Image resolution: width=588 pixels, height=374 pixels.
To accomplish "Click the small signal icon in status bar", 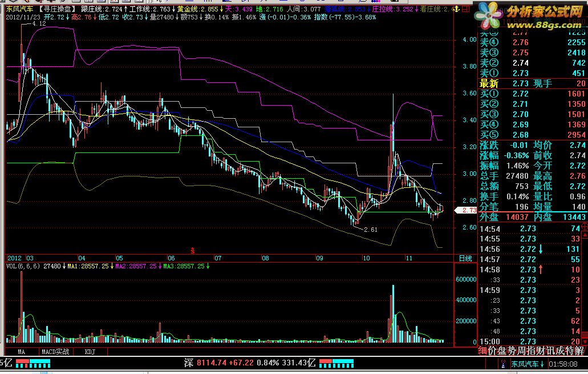I will pos(503,364).
